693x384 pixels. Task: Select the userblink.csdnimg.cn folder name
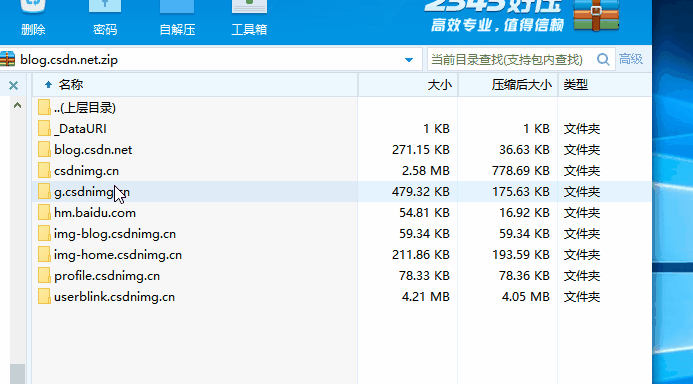114,297
